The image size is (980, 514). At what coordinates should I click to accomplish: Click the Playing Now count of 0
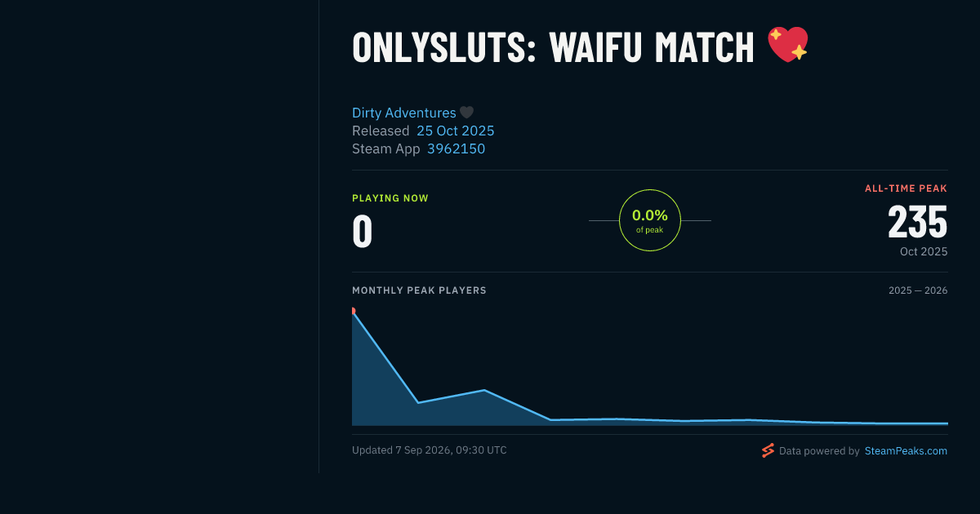click(363, 231)
